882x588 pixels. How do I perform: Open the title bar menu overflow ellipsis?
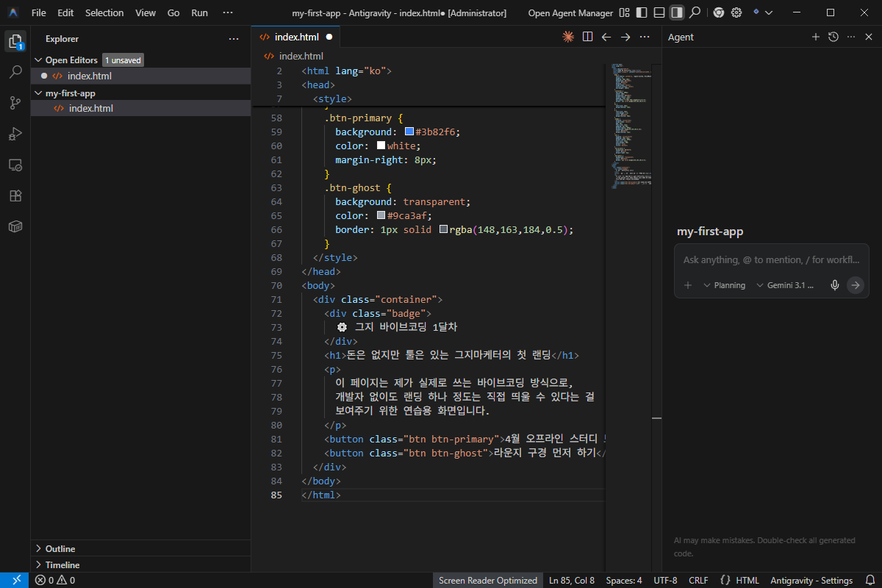pyautogui.click(x=228, y=12)
